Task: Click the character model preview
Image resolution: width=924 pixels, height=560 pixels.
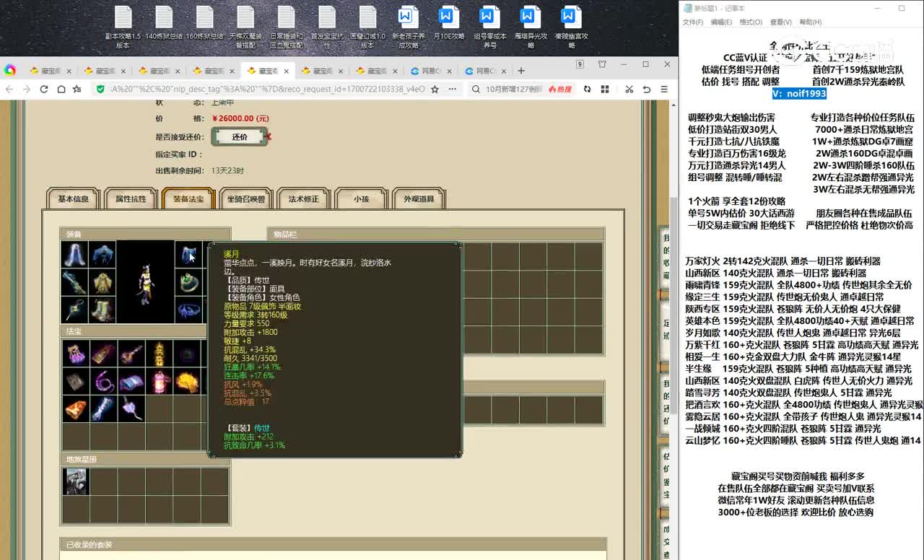Action: click(146, 282)
